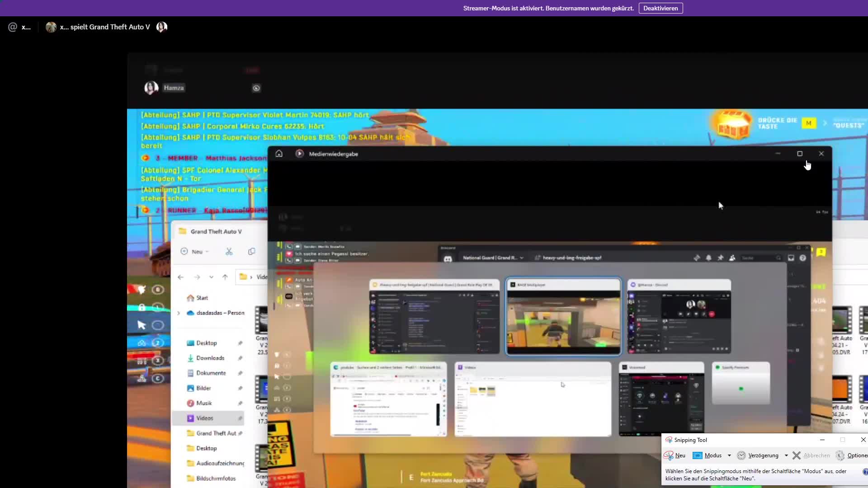Click the icon right of the Hamza row
Screen dimensions: 868x488
point(256,88)
